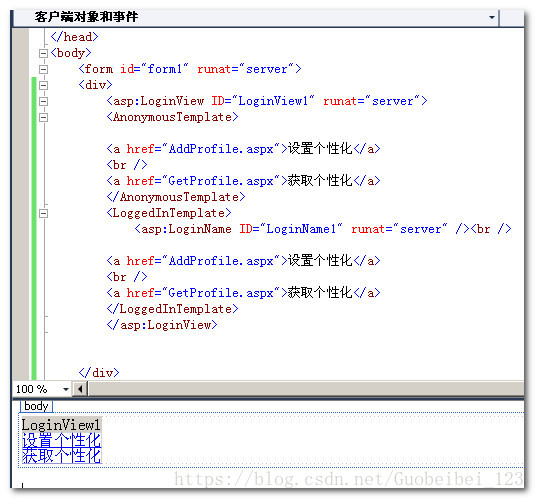The image size is (535, 499).
Task: Click GetProfile.aspx in the LoggedInTemplate section
Action: coord(221,293)
